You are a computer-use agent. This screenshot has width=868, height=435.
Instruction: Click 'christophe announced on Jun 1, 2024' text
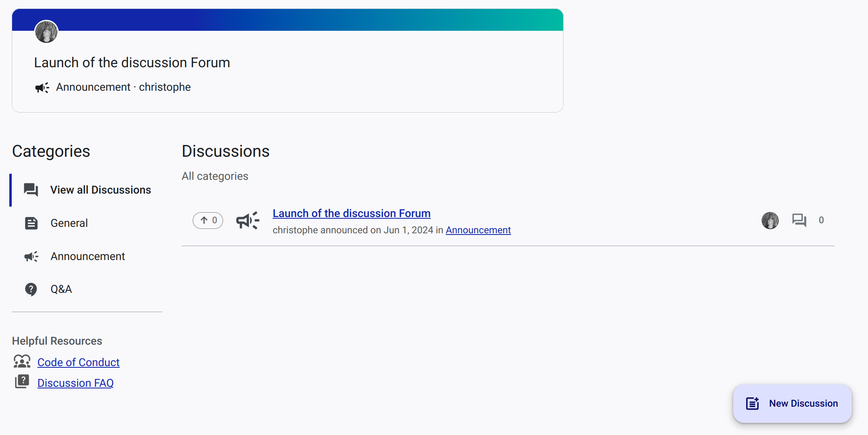(x=353, y=230)
